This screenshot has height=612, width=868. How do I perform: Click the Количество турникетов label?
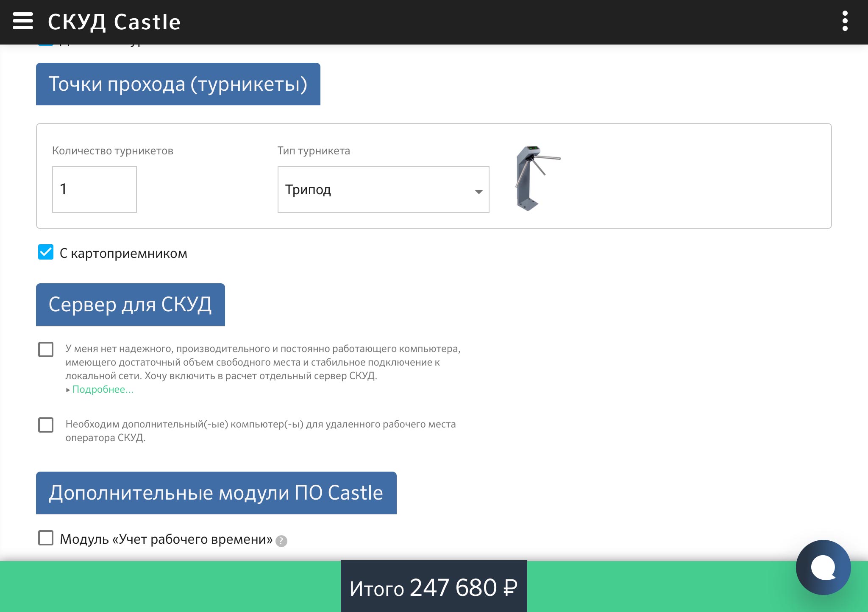coord(113,151)
